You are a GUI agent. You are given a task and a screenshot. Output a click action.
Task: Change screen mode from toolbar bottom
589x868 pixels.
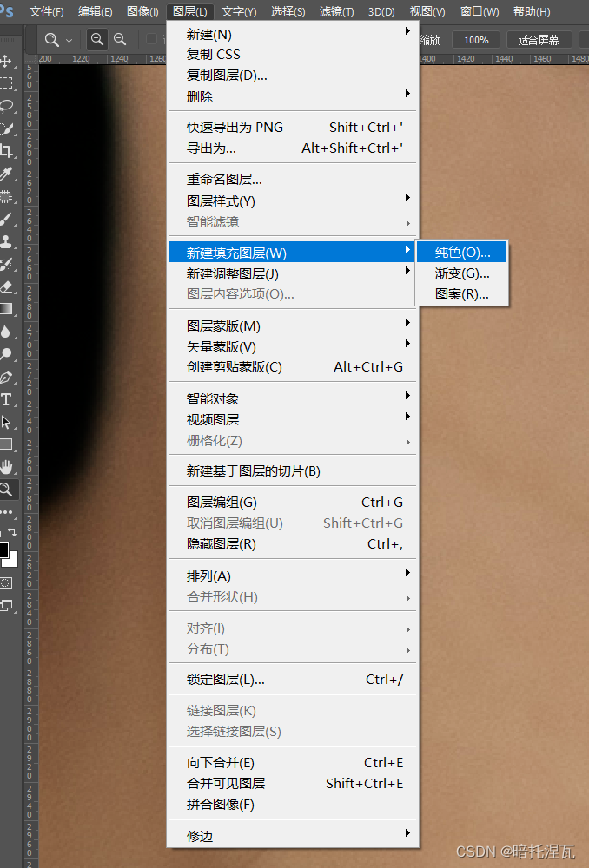[6, 605]
